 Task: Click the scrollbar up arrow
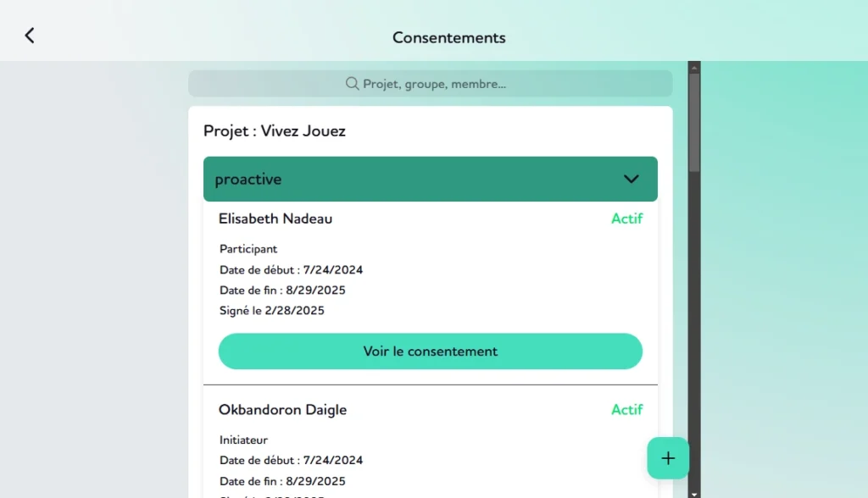694,68
